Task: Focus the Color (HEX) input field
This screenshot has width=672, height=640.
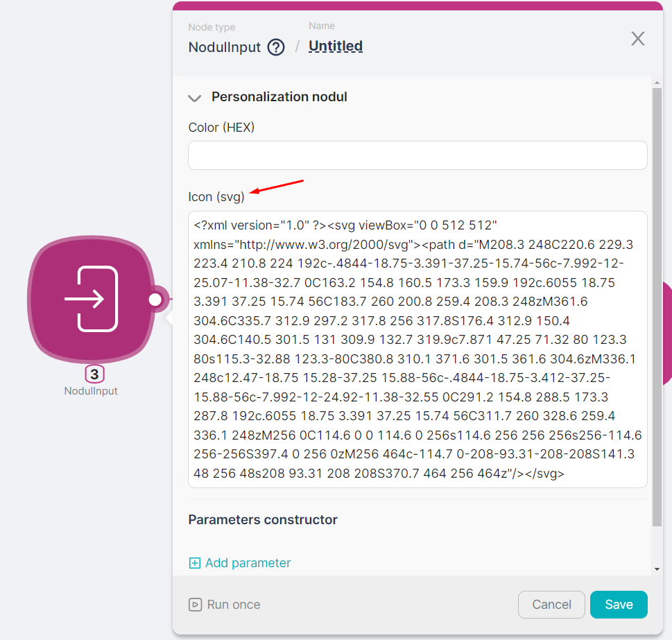Action: point(417,155)
